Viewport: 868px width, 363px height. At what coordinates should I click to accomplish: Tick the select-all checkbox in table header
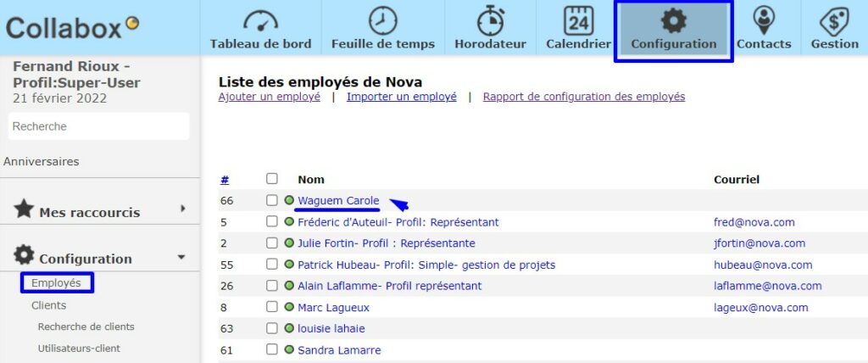click(272, 179)
